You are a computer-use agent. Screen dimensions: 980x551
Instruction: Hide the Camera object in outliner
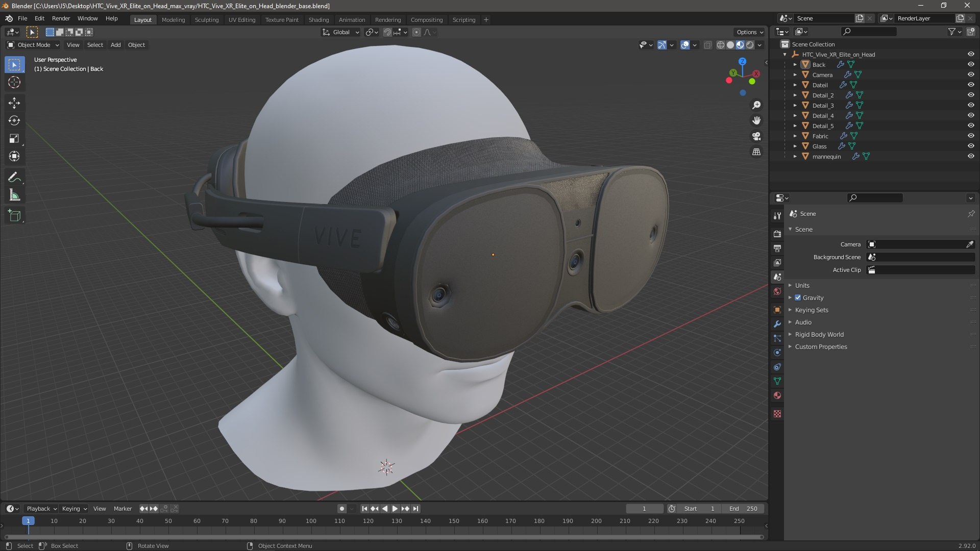971,74
